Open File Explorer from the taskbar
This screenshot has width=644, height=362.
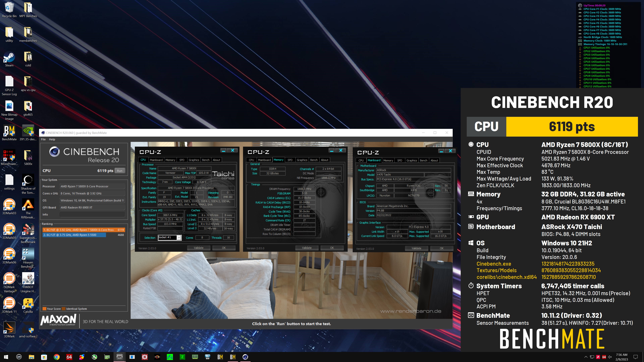[32, 357]
